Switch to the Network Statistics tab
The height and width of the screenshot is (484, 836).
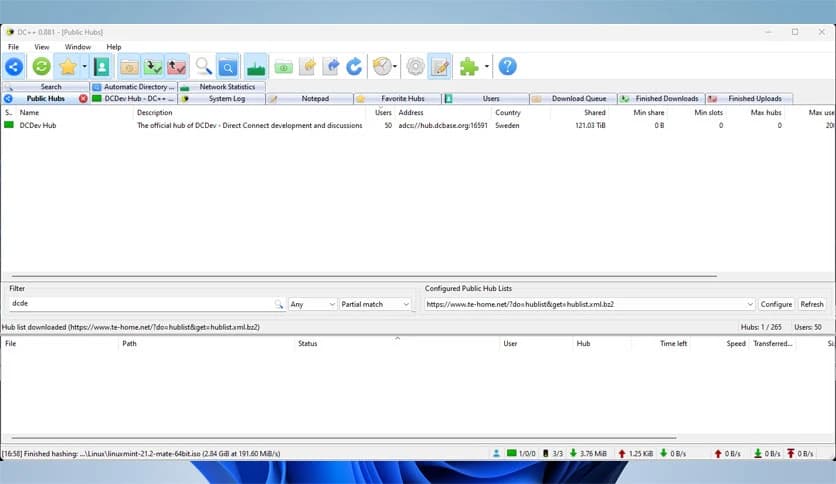coord(221,87)
